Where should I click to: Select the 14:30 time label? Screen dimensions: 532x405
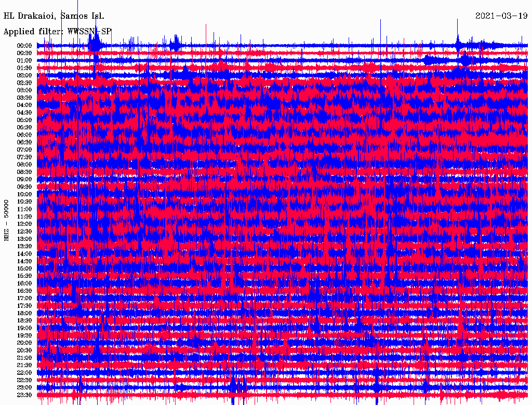(x=24, y=261)
